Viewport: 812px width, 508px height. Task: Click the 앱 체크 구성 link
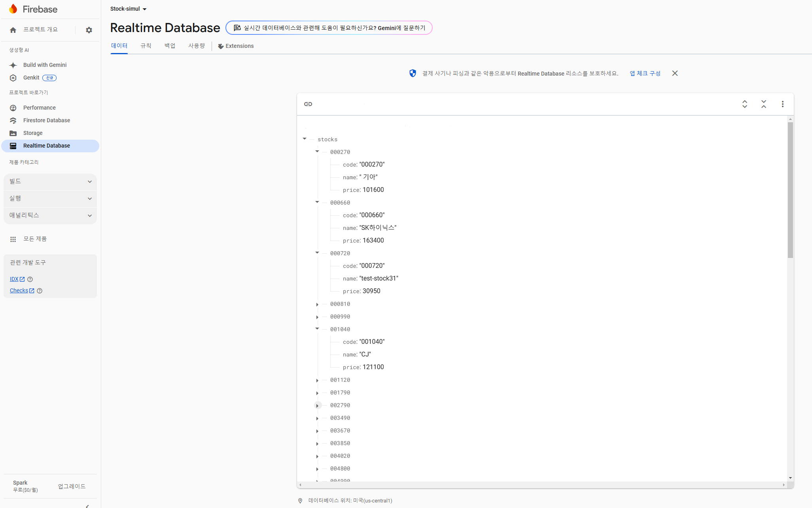click(645, 73)
